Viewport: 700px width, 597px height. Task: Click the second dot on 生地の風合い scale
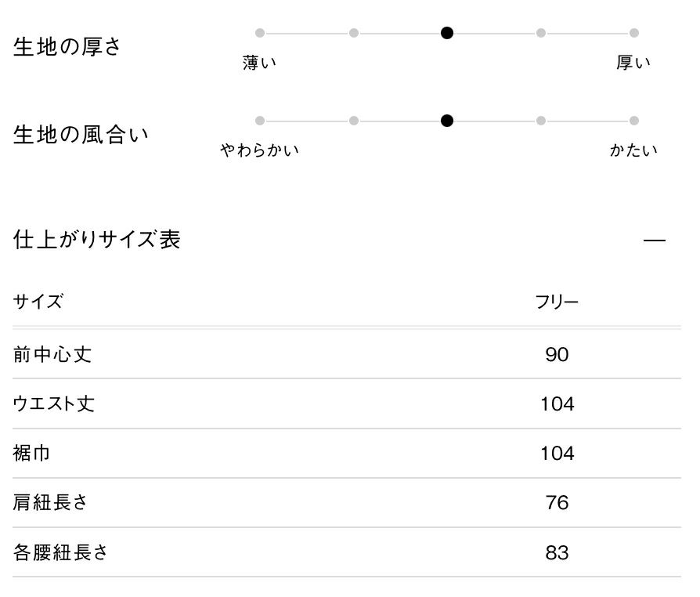354,121
